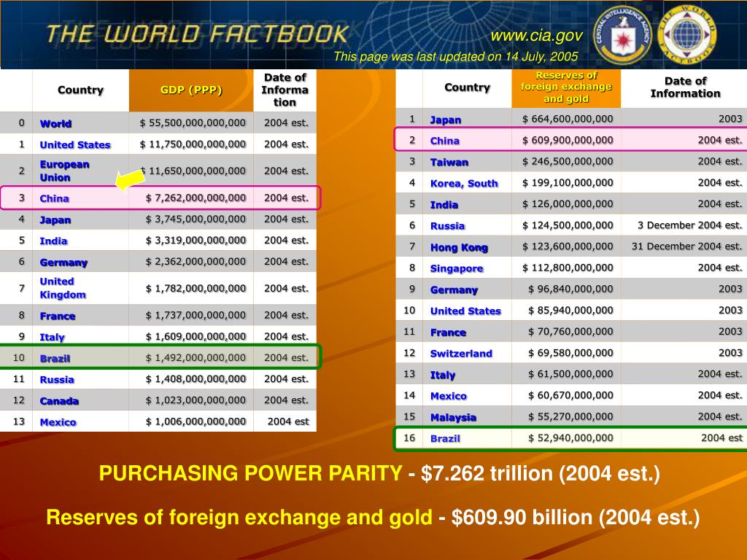Click the Purchasing Power Parity caption
The width and height of the screenshot is (747, 560).
[x=379, y=473]
